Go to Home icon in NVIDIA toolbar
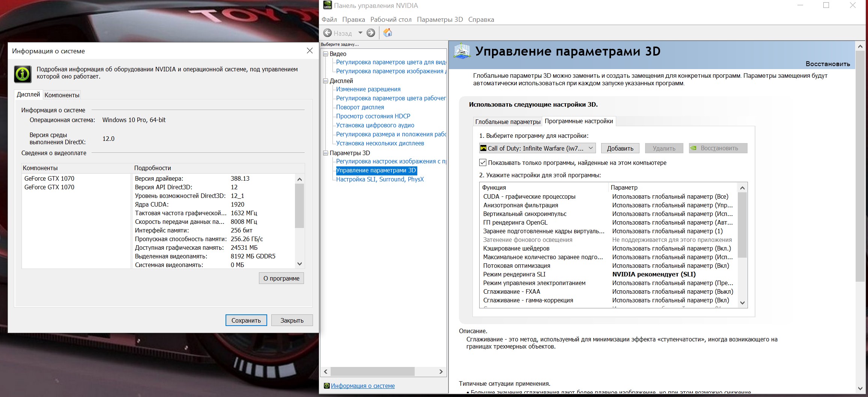This screenshot has height=397, width=868. click(x=388, y=33)
